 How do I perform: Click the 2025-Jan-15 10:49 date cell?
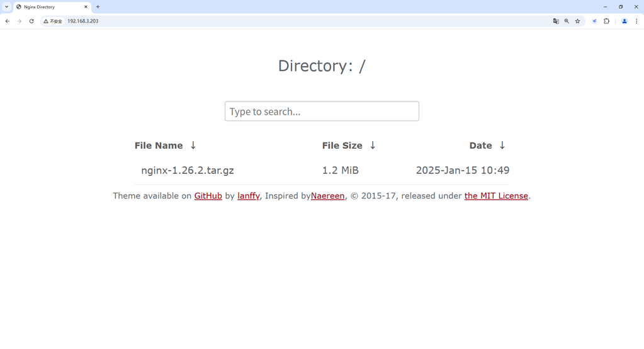click(x=463, y=170)
